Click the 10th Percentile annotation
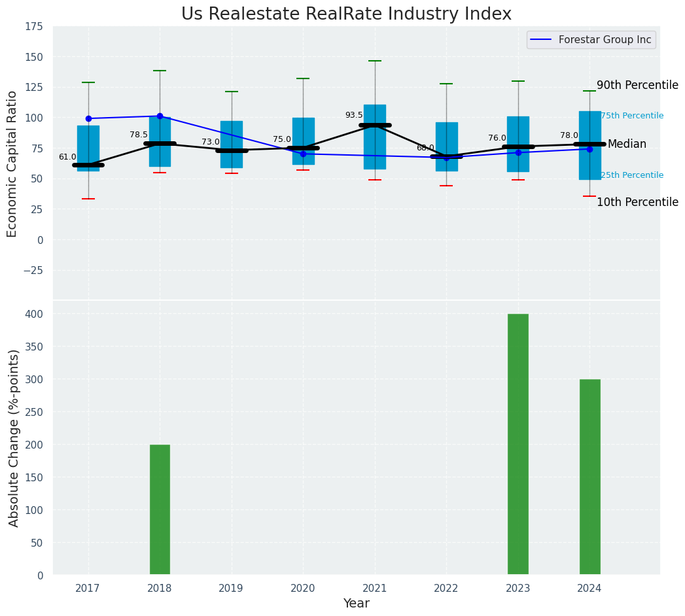The height and width of the screenshot is (616, 685). point(637,203)
